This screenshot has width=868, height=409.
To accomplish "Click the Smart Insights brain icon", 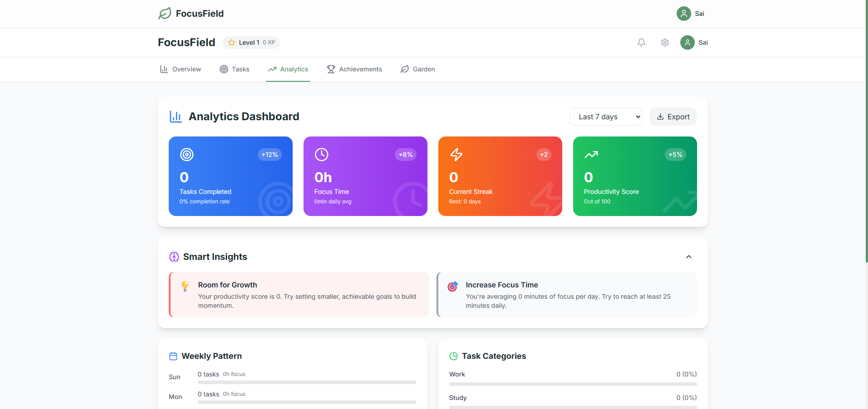I will point(174,257).
